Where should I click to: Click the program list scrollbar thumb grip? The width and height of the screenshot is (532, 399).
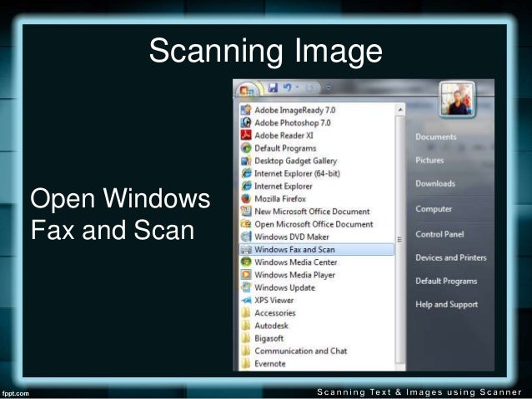pos(400,239)
